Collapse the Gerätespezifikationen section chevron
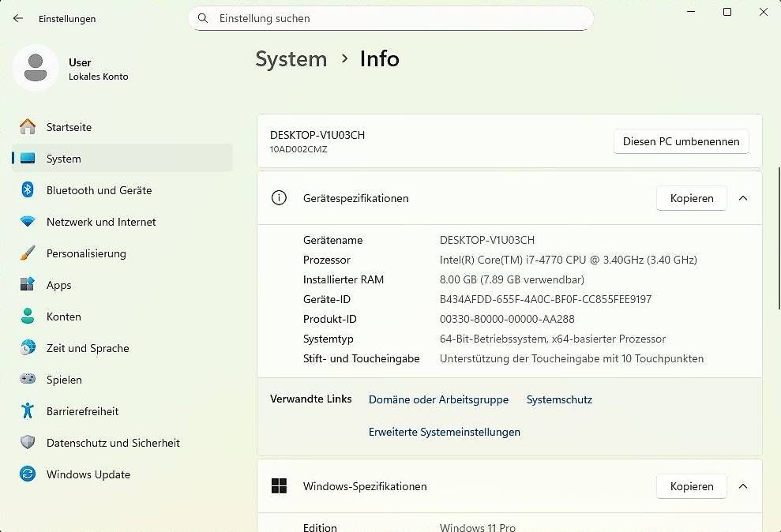The height and width of the screenshot is (532, 781). [x=743, y=198]
